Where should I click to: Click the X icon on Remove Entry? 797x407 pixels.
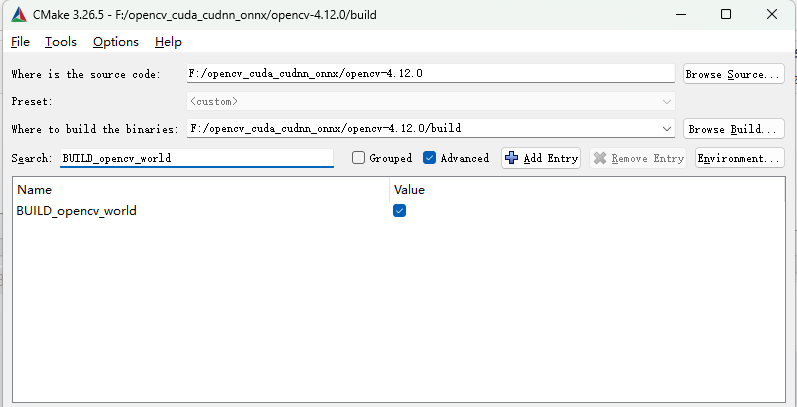(600, 158)
